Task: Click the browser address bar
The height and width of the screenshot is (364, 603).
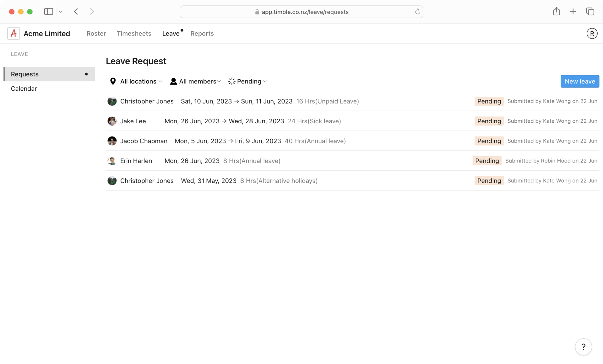Action: pyautogui.click(x=301, y=12)
